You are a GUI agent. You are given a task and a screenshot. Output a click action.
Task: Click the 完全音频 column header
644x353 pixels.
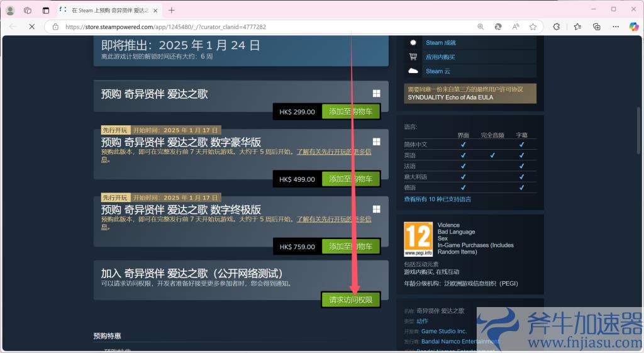point(492,135)
